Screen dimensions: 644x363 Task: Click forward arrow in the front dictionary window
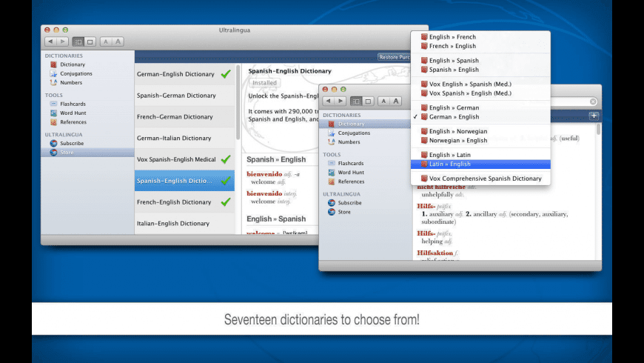[x=341, y=101]
